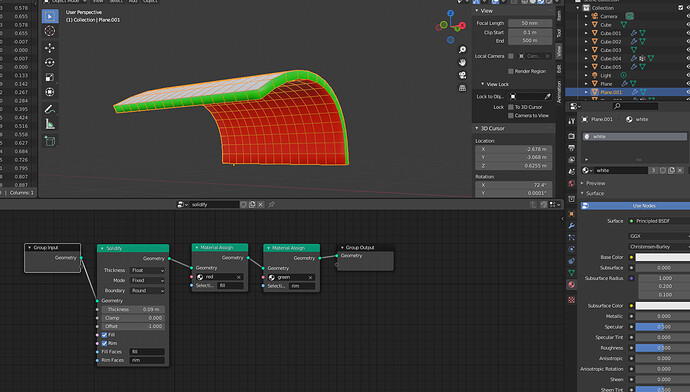
Task: Choose the Annotate pencil tool
Action: tap(50, 109)
